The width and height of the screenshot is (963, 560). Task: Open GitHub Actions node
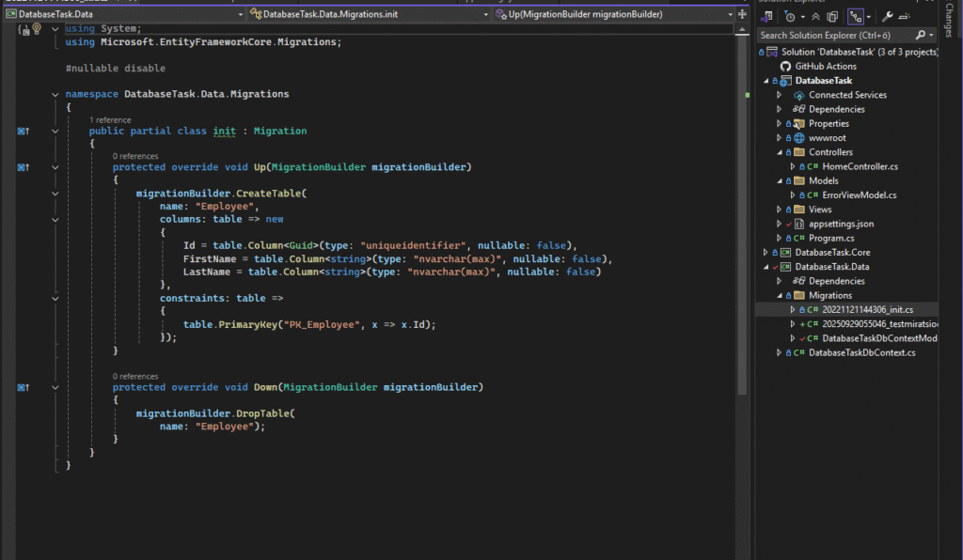[825, 67]
